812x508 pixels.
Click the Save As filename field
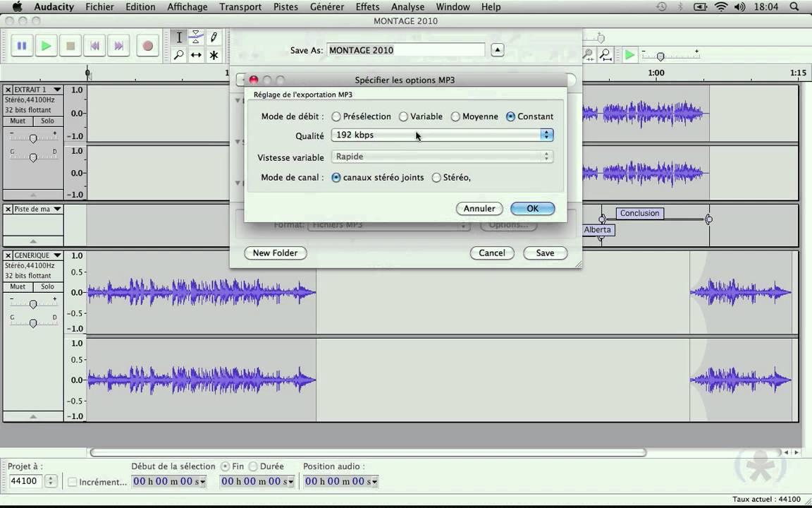click(x=406, y=50)
